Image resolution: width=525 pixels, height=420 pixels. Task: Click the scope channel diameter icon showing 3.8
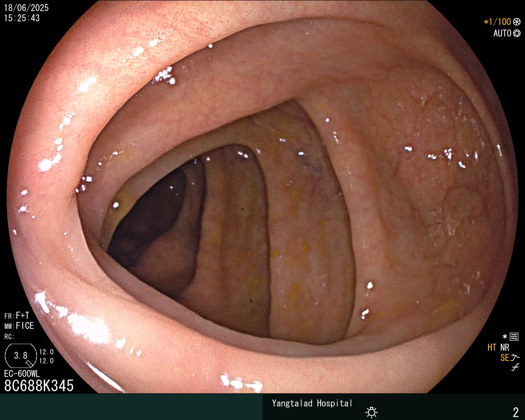pyautogui.click(x=21, y=356)
